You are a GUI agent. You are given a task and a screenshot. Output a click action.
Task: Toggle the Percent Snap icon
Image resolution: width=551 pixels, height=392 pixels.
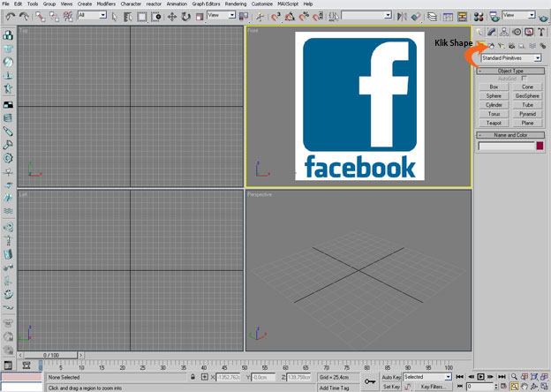(304, 17)
